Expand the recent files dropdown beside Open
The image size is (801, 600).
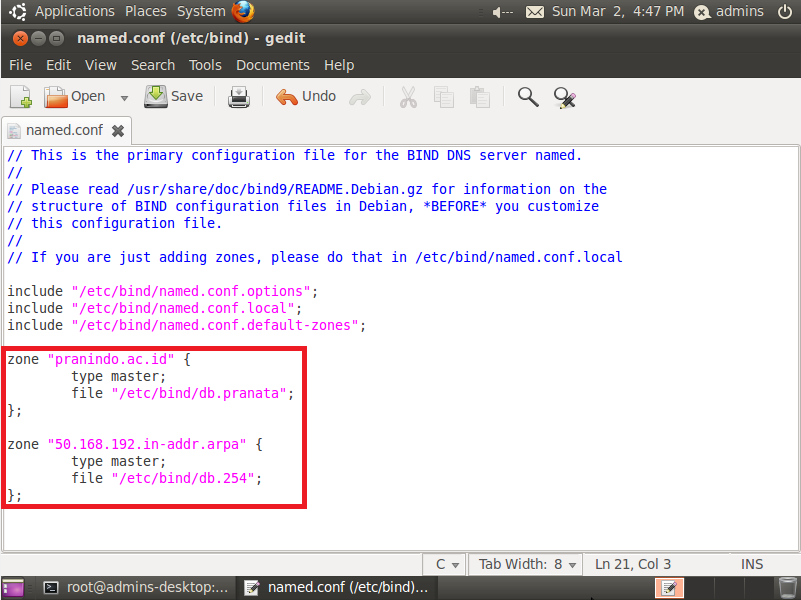123,96
